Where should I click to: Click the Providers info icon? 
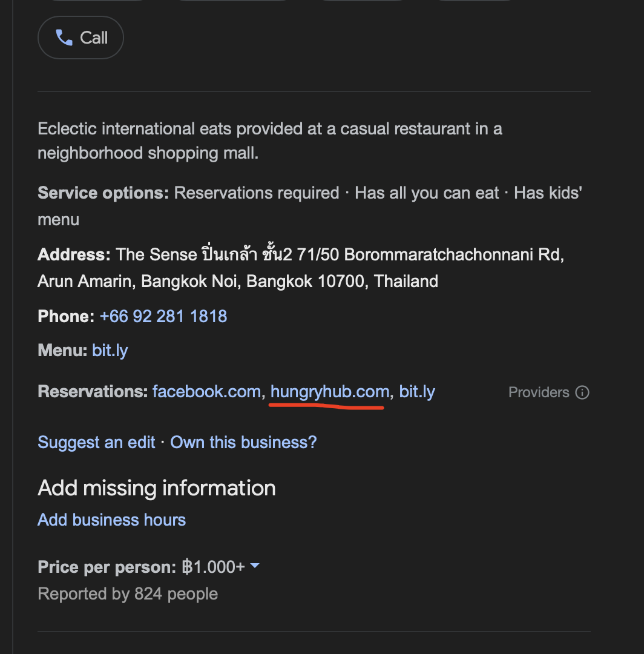(582, 392)
